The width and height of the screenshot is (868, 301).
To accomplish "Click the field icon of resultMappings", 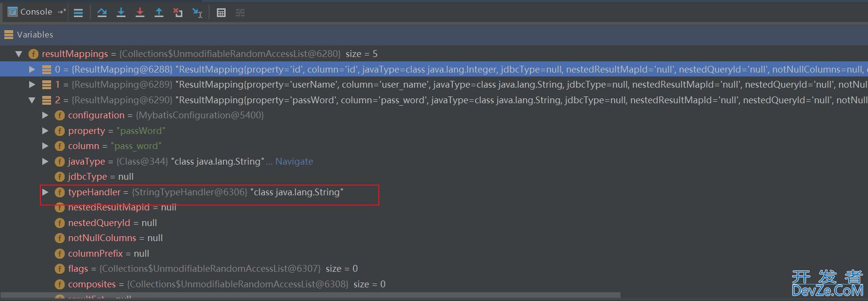I will coord(34,54).
